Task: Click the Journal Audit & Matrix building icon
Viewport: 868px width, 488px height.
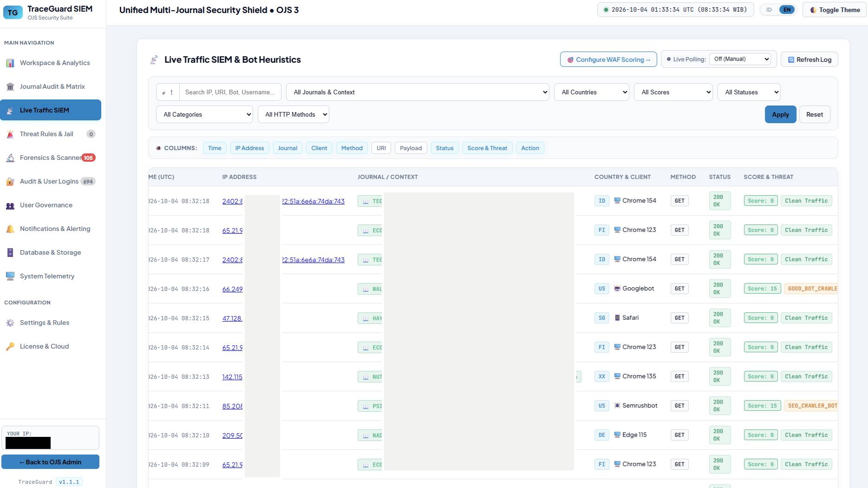Action: pyautogui.click(x=10, y=87)
